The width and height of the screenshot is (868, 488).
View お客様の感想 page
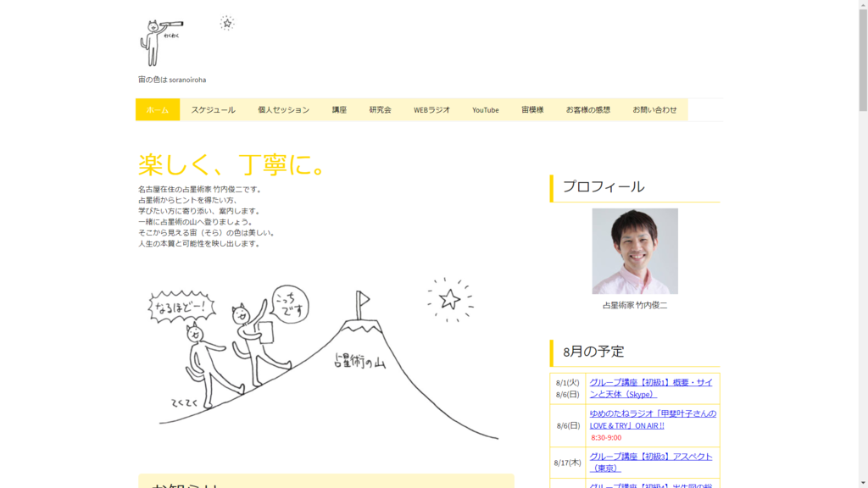click(x=588, y=109)
